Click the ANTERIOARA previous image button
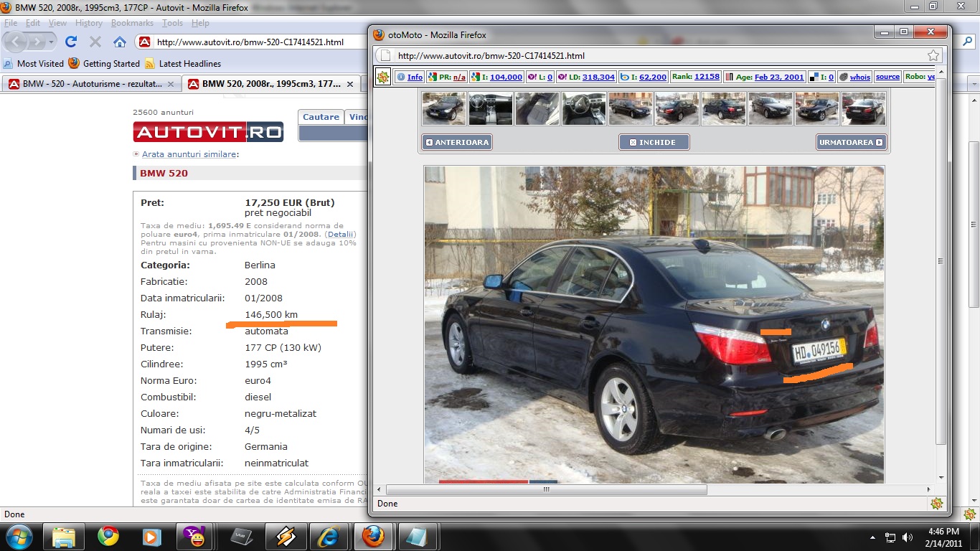The width and height of the screenshot is (980, 551). (x=457, y=142)
